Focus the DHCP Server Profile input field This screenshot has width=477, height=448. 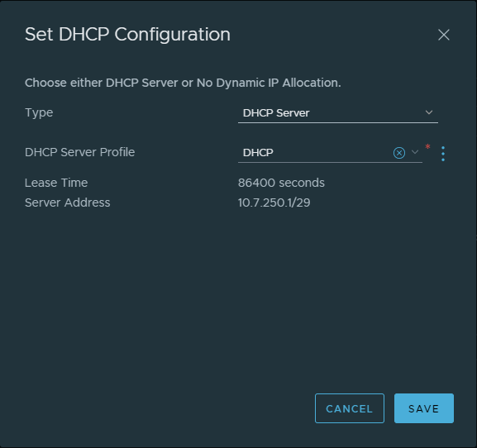coord(315,153)
